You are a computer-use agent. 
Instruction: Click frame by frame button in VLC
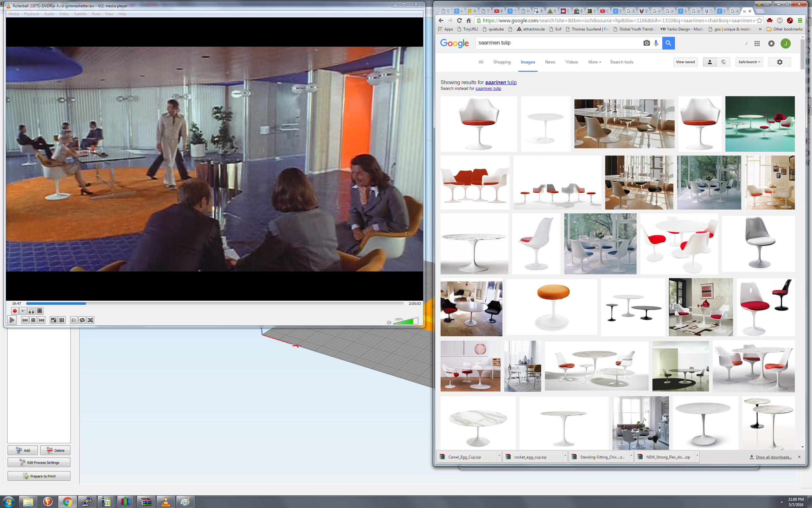[x=40, y=311]
